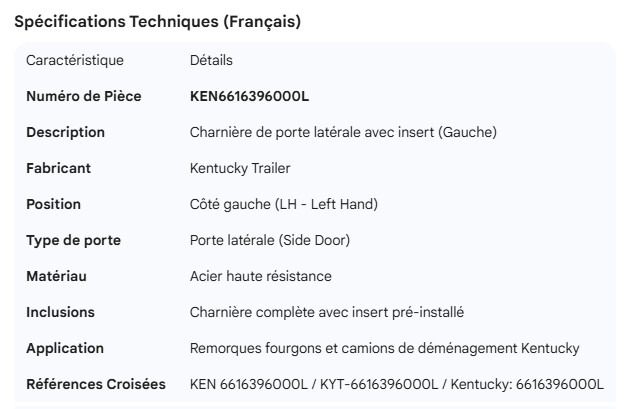Click the Caractéristique column header
This screenshot has width=627, height=409.
[75, 60]
